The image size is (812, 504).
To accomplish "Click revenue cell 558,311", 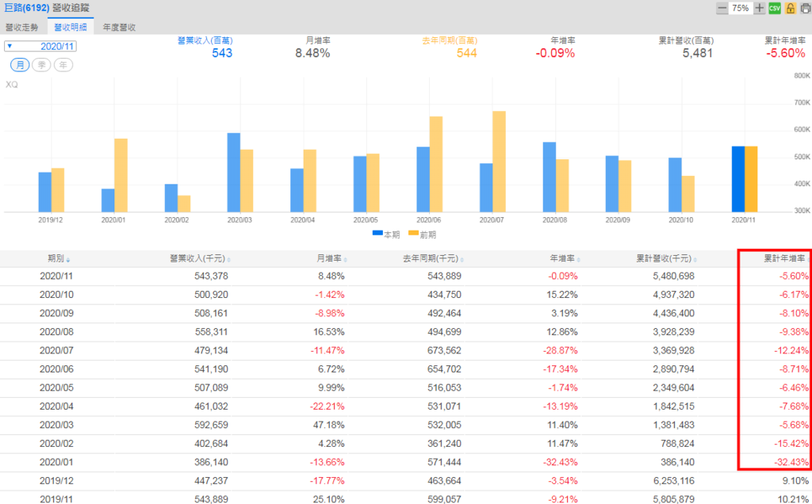I will (211, 332).
